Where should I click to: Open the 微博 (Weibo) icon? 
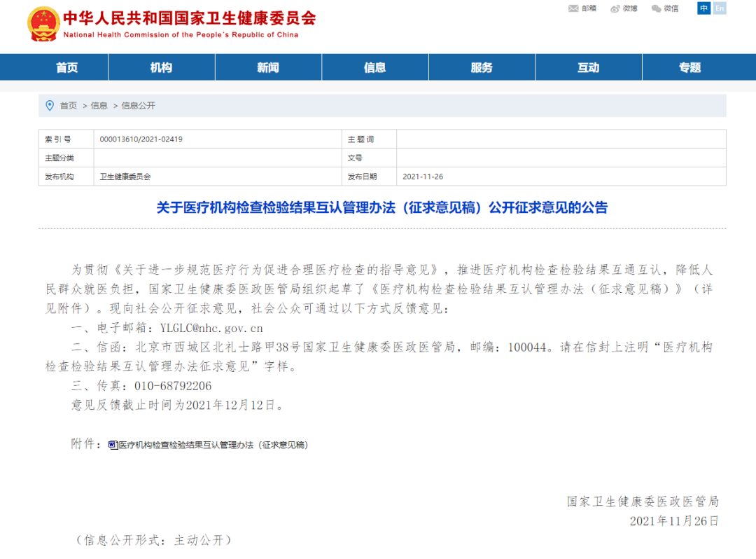pyautogui.click(x=626, y=10)
